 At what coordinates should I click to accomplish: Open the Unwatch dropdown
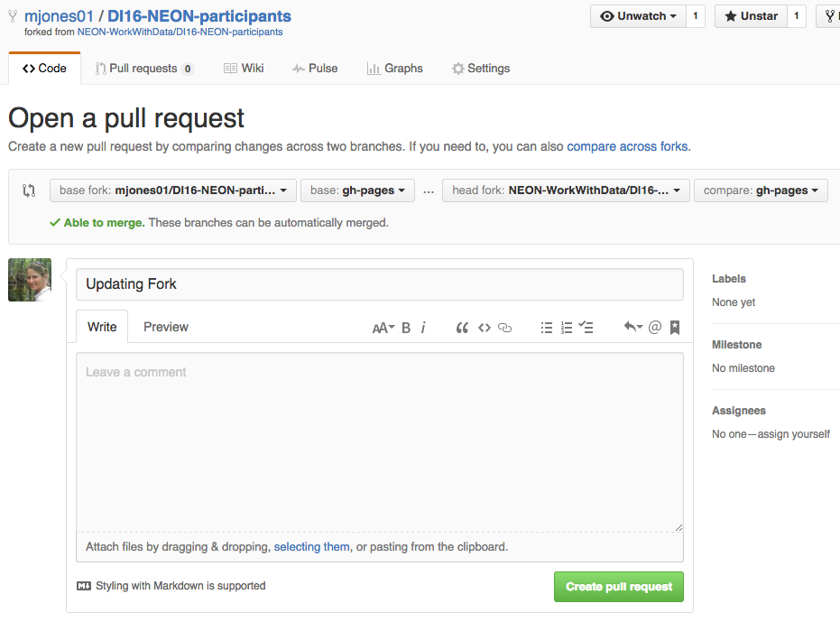(638, 16)
